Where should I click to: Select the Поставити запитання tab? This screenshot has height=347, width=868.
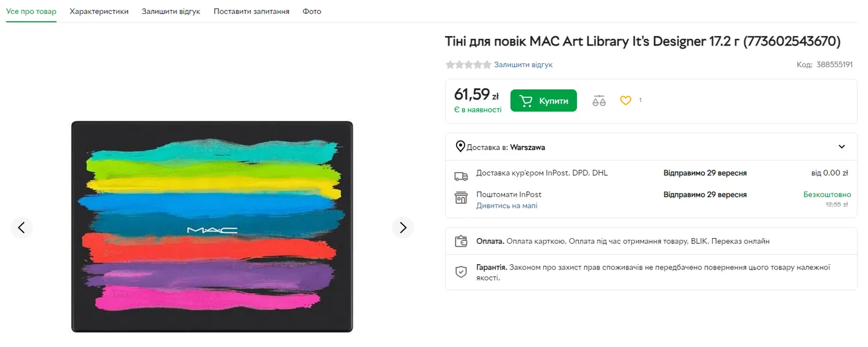point(251,11)
